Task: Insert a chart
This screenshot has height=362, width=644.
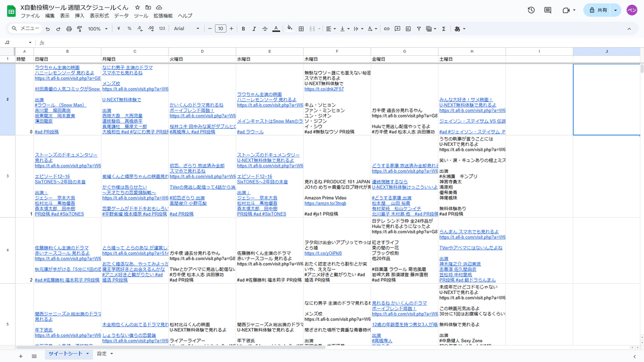Action: (408, 28)
